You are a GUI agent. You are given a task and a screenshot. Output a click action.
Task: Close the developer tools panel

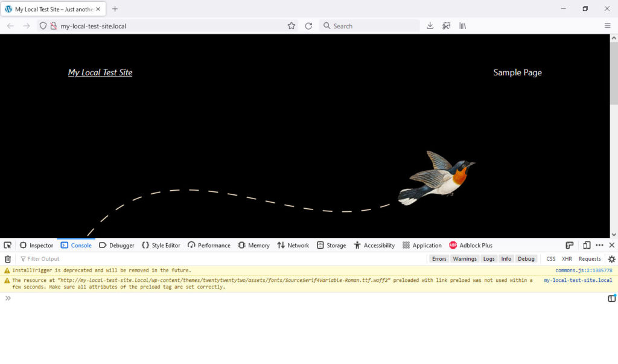click(612, 245)
